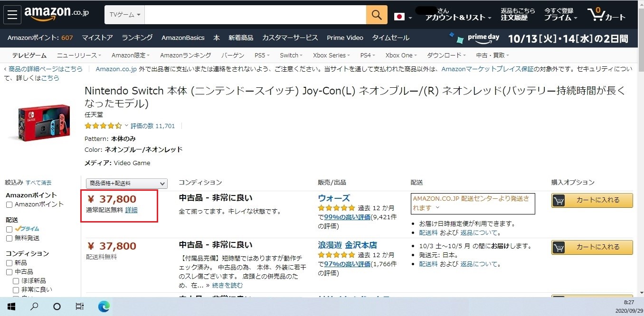Click the 99%の高い評価 link
The height and width of the screenshot is (316, 644).
[347, 217]
